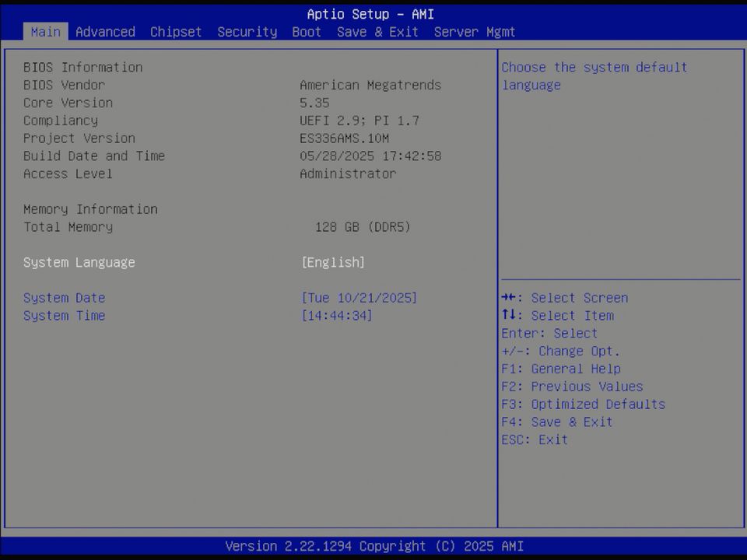The image size is (747, 560).
Task: Switch to the Save & Exit tab
Action: coord(377,32)
